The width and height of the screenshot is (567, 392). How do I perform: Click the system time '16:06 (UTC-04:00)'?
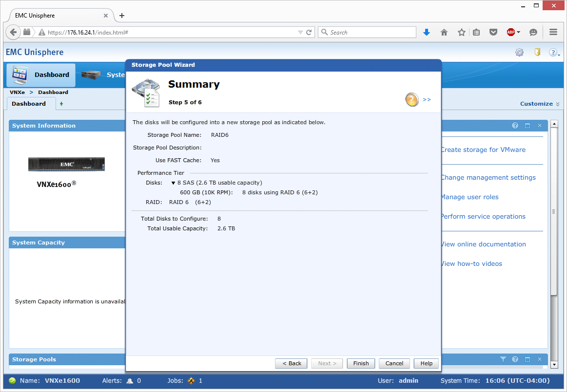(x=517, y=381)
